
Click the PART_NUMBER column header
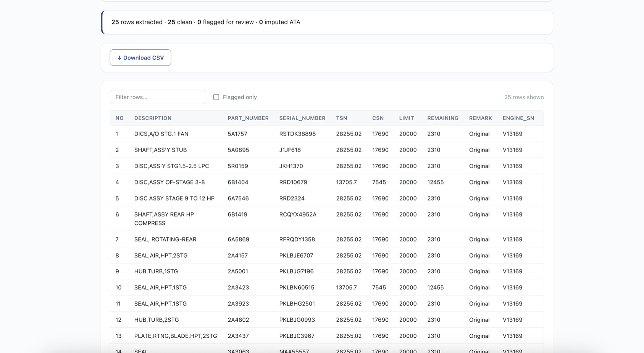coord(248,118)
